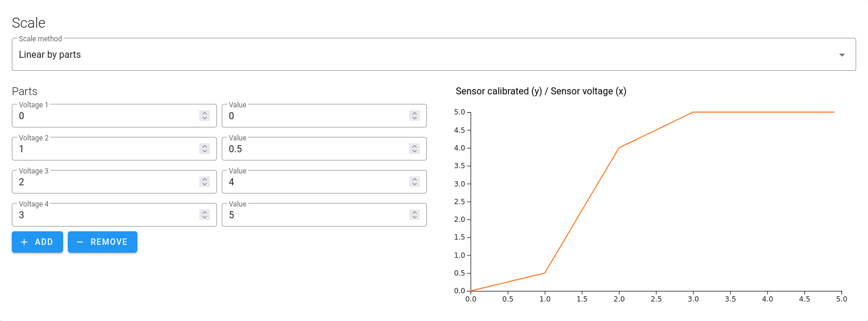
Task: Click the Voltage 2 spinner arrows
Action: (204, 149)
